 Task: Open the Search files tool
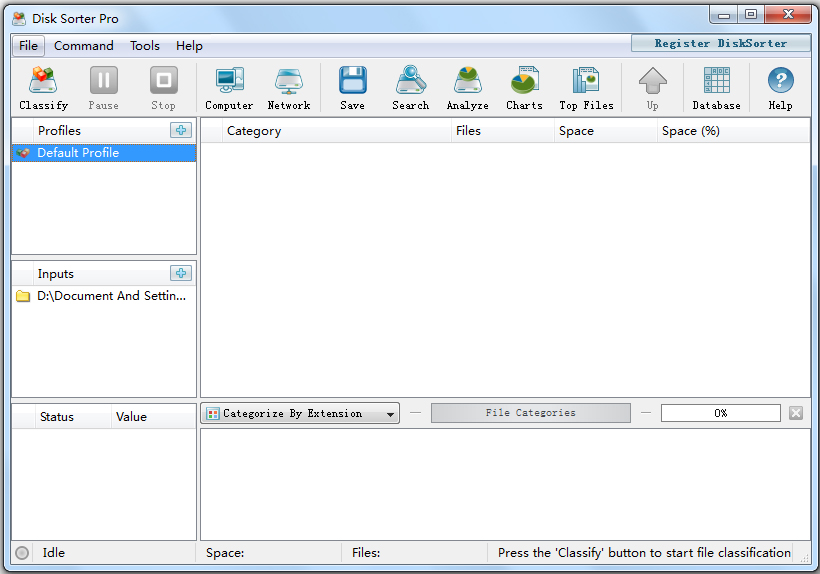point(410,88)
